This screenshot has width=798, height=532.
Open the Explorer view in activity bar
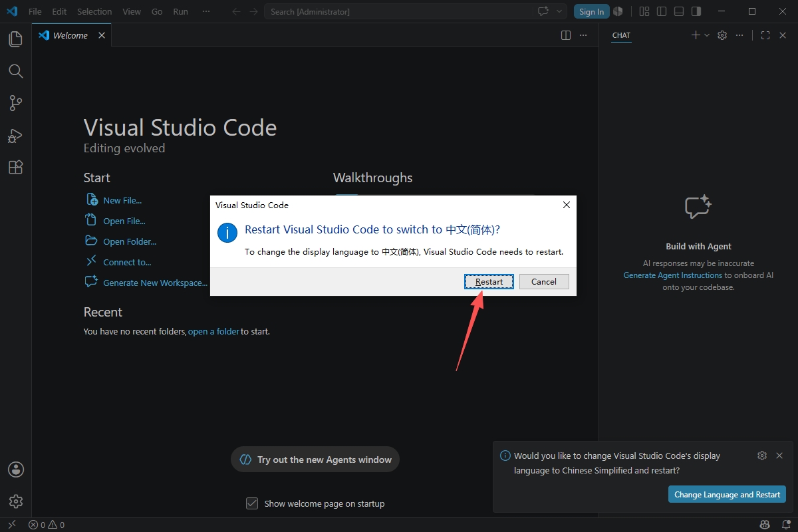pos(15,39)
